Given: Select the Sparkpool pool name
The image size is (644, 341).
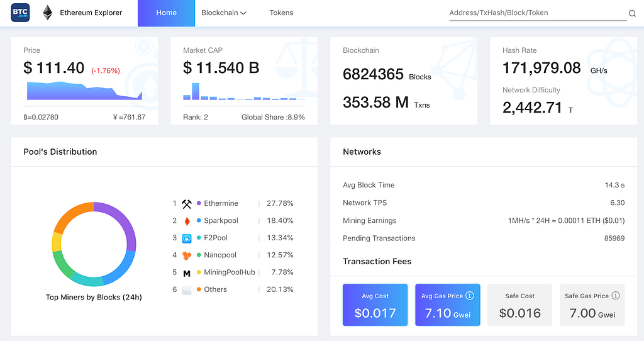Looking at the screenshot, I should 221,221.
